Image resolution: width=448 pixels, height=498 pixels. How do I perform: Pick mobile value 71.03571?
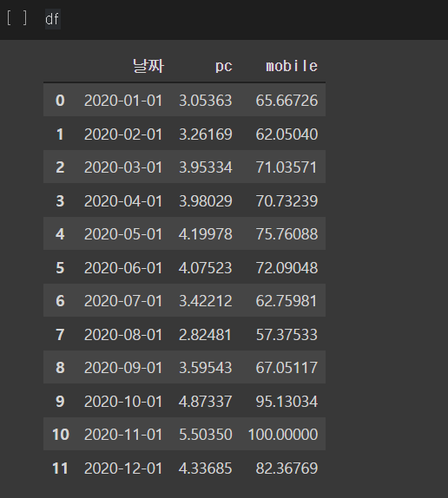point(287,167)
